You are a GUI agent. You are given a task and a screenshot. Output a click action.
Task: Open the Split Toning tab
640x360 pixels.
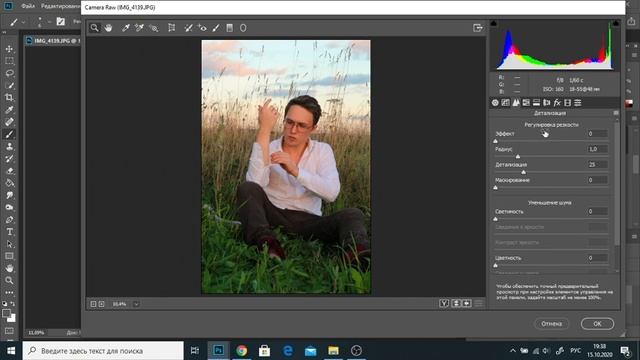[536, 103]
